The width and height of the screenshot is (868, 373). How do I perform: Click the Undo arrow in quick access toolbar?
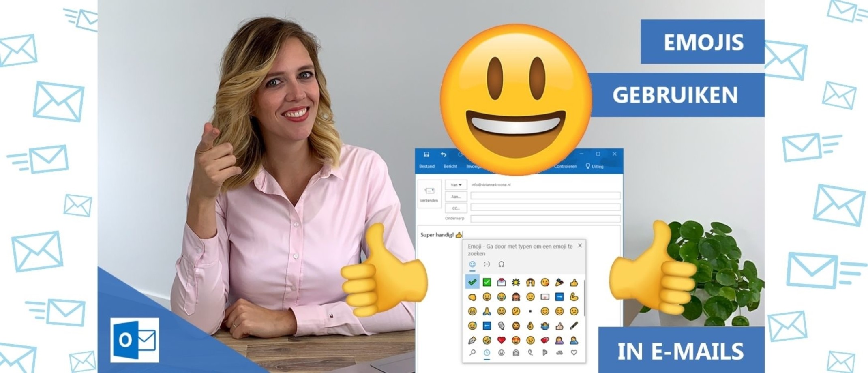pos(444,154)
